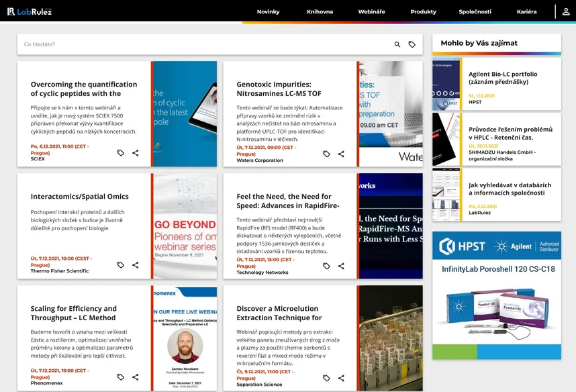The height and width of the screenshot is (392, 576).
Task: Open 'Agilent Bio-LC portfolio' sidebar item
Action: click(503, 78)
